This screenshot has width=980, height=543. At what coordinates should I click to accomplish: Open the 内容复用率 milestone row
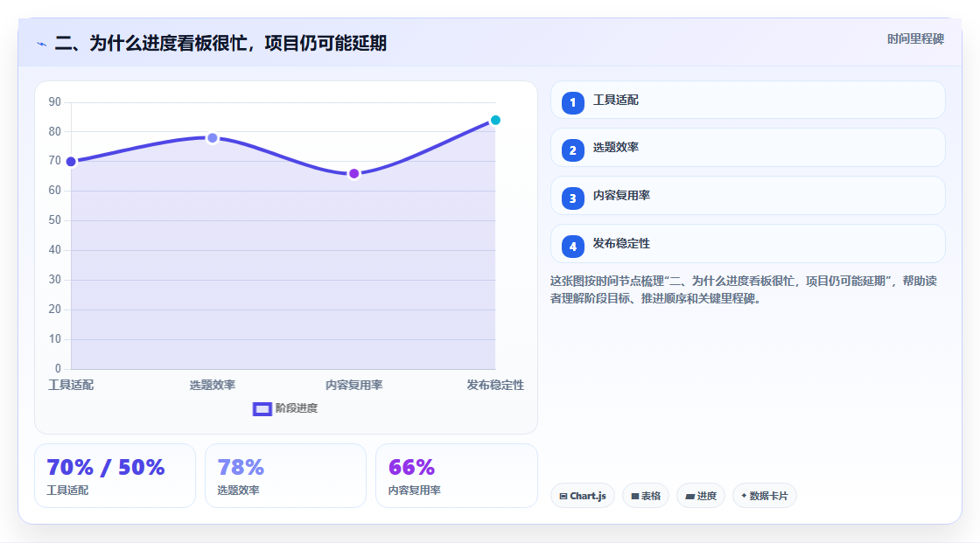[x=747, y=196]
